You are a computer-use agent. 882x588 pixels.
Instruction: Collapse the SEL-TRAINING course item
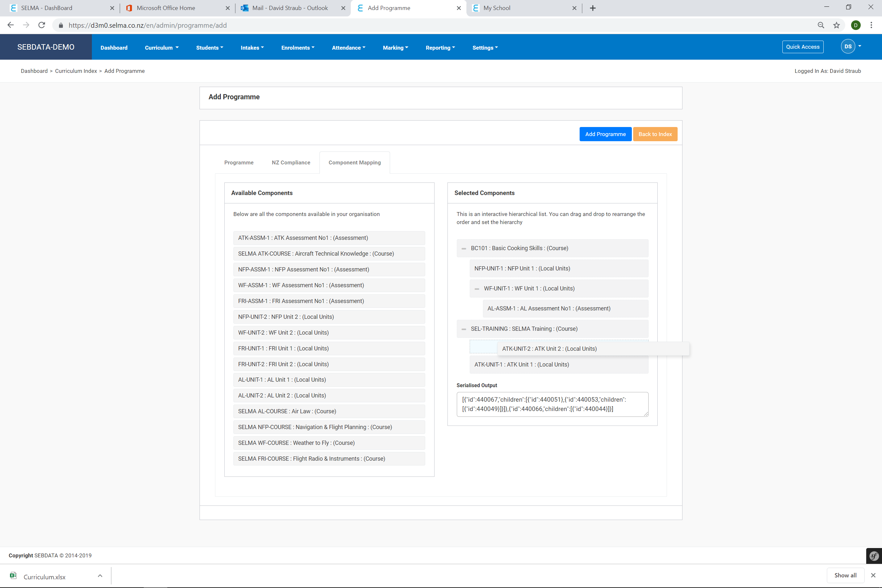464,329
